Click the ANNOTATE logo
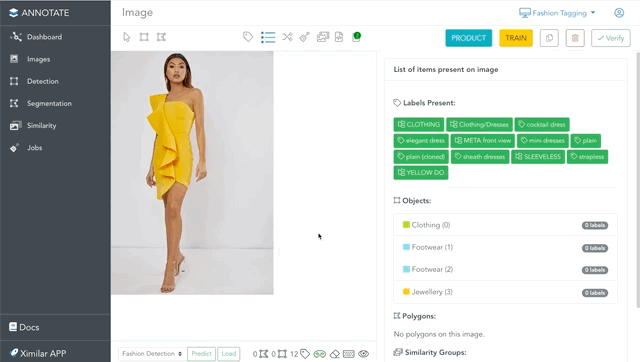Viewport: 640px width, 362px height. (x=39, y=13)
